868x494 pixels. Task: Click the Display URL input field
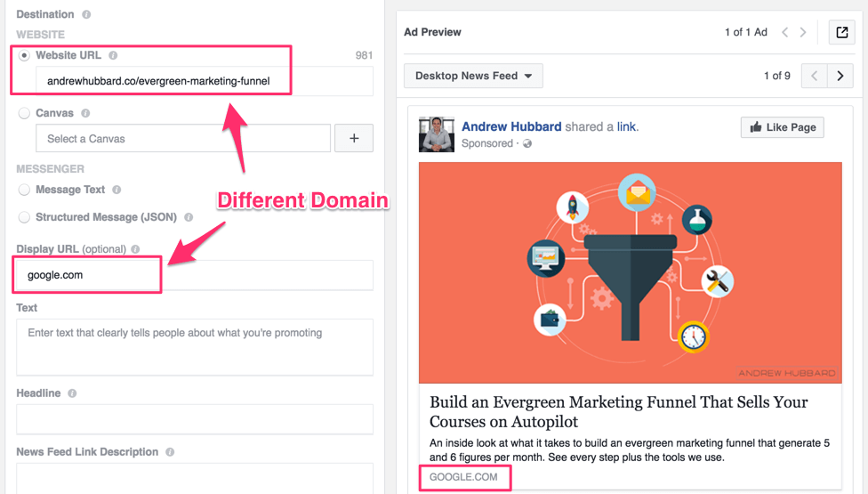[x=194, y=275]
